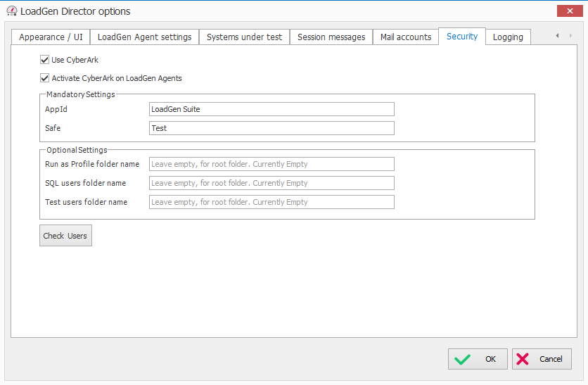The image size is (588, 385).
Task: Focus the Run as Profile folder name field
Action: pos(271,164)
